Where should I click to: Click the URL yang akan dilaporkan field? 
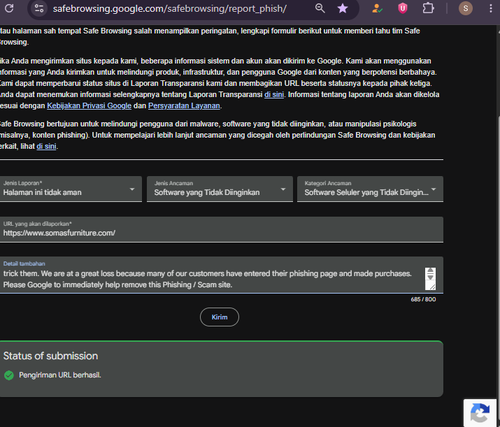pyautogui.click(x=221, y=229)
